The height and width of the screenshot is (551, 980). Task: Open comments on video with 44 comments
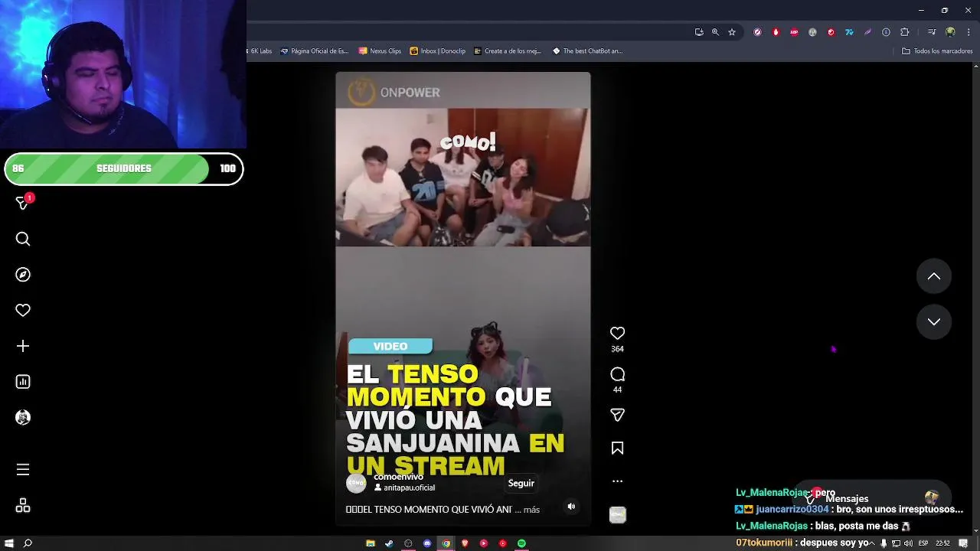click(x=617, y=374)
